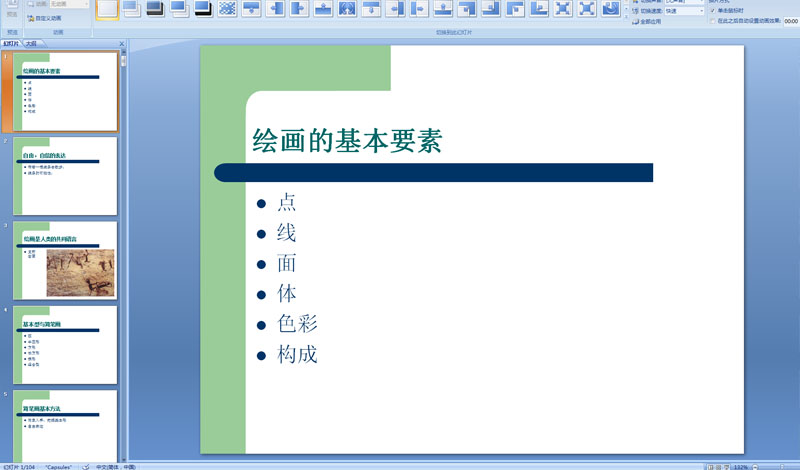
Task: Apply the Wipe Up transition
Action: [x=323, y=9]
